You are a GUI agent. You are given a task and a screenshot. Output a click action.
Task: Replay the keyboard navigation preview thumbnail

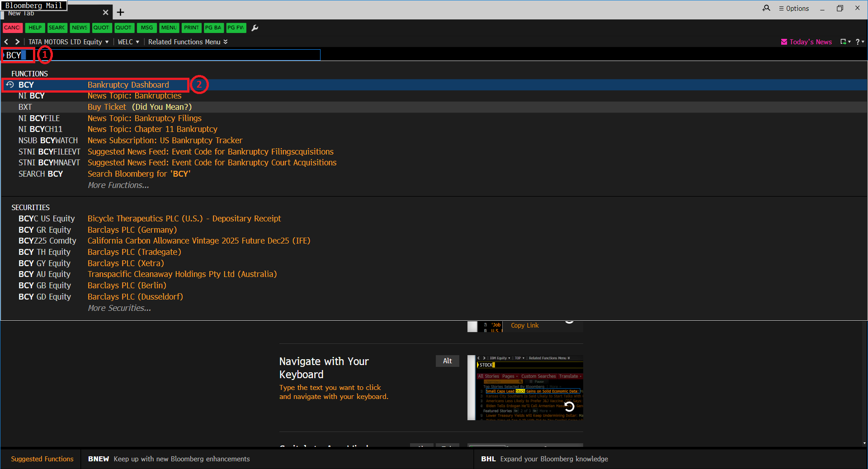(569, 406)
